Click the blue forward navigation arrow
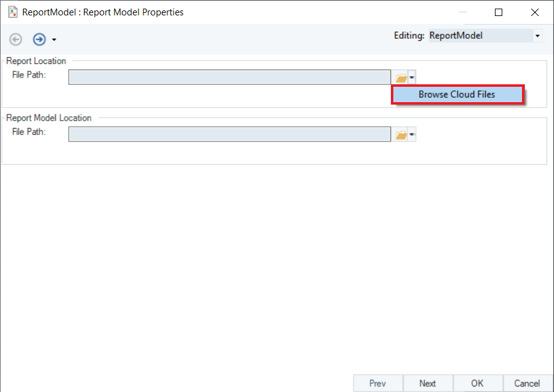This screenshot has width=554, height=392. 39,39
